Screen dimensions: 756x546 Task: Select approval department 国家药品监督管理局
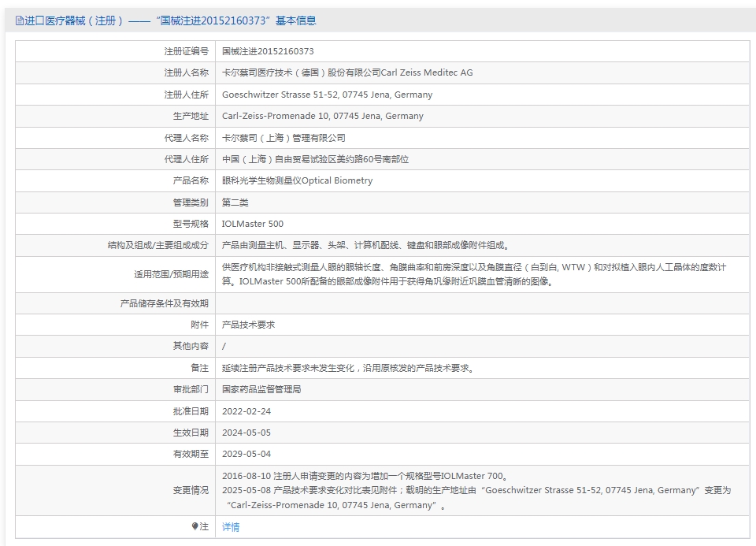261,389
